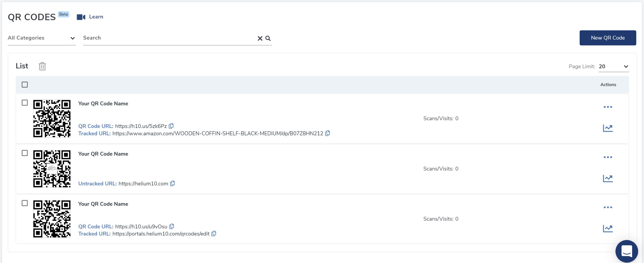Viewport: 644px width, 263px height.
Task: Click the search magnifier icon
Action: tap(268, 38)
